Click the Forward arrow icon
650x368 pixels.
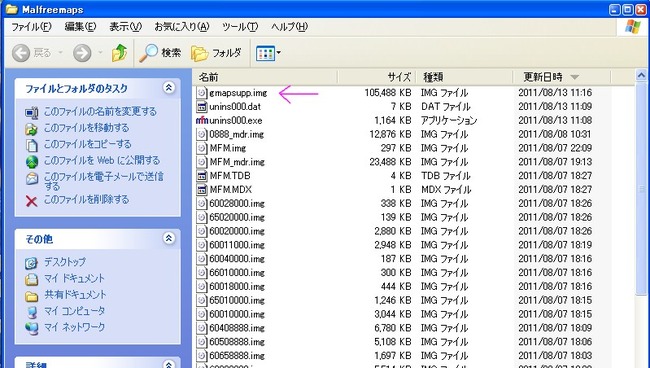(x=82, y=53)
